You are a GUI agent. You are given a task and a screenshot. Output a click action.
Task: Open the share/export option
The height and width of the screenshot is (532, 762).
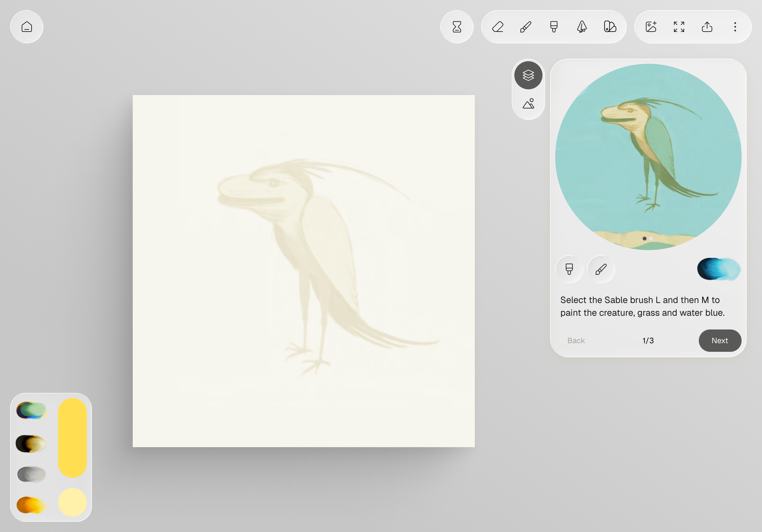(707, 27)
